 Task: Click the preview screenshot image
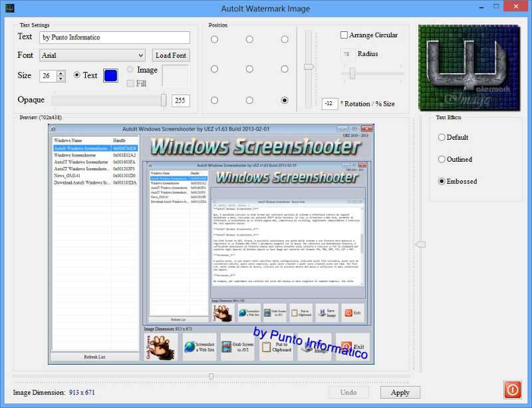[x=211, y=244]
